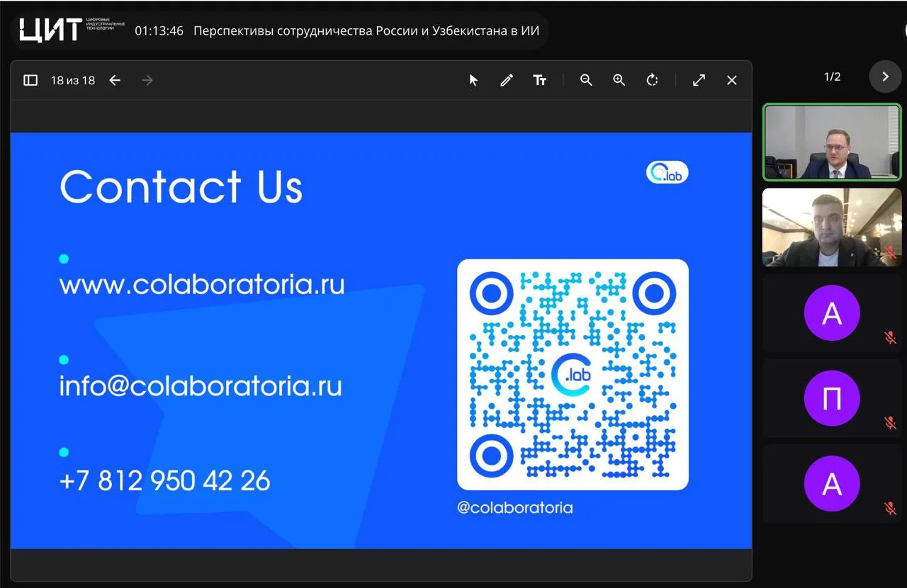Open the www.colaboratoria.ru link
The height and width of the screenshot is (588, 907).
tap(202, 285)
